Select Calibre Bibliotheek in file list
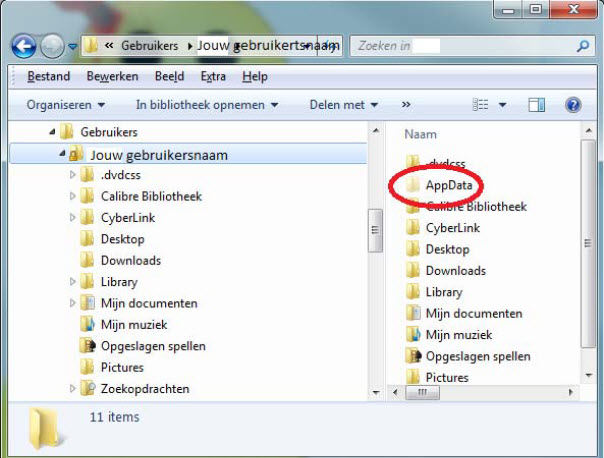The image size is (604, 458). (x=476, y=206)
